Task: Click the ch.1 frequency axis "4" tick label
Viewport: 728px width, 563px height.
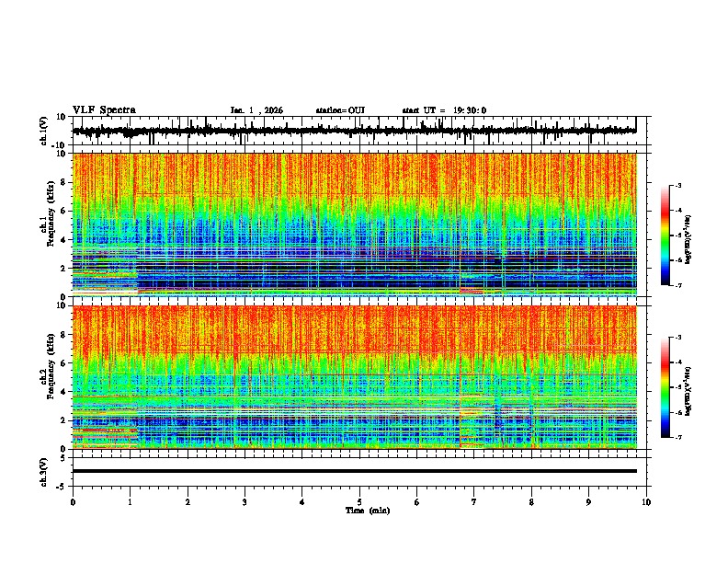Action: (63, 240)
